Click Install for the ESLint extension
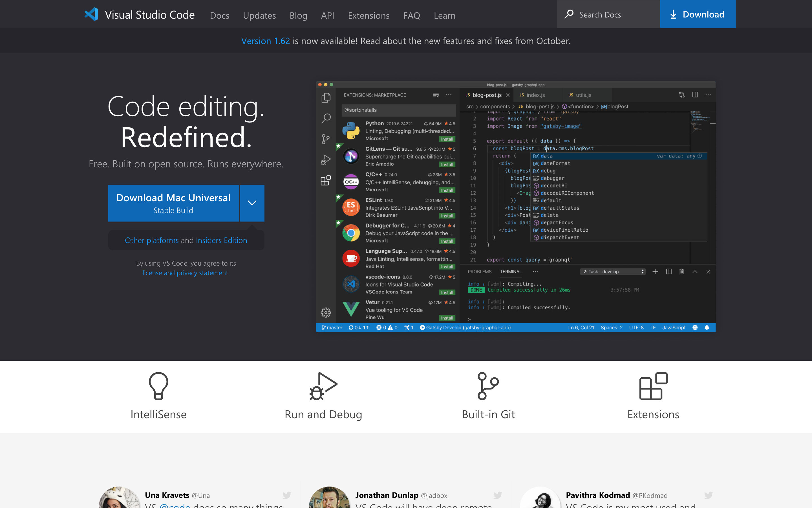This screenshot has height=508, width=812. pos(447,216)
